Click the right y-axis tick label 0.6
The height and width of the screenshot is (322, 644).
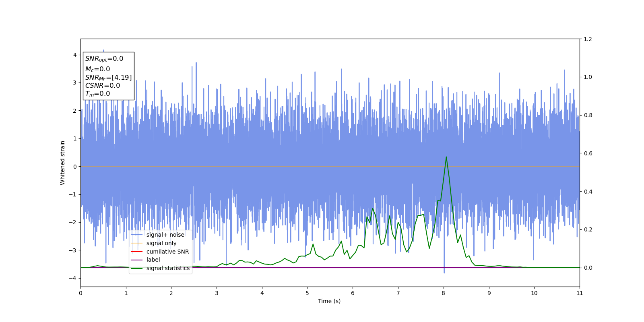point(588,153)
